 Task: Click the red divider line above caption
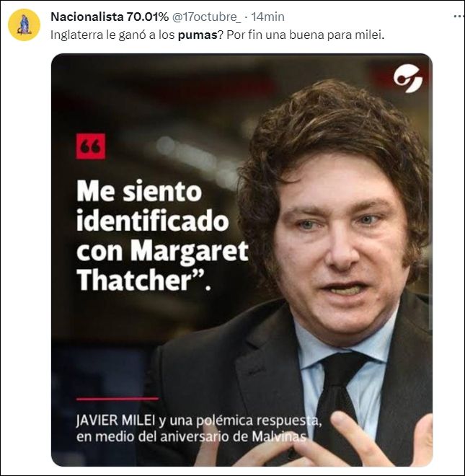click(118, 399)
